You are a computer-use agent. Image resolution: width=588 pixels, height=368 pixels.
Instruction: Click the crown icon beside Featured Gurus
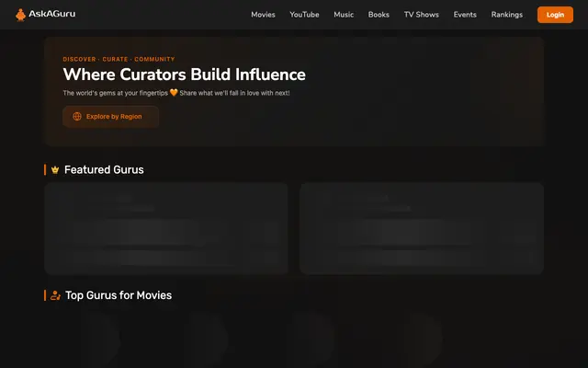point(55,169)
